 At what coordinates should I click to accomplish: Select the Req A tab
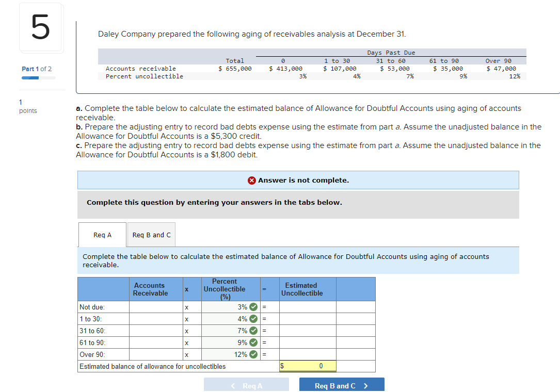click(103, 235)
